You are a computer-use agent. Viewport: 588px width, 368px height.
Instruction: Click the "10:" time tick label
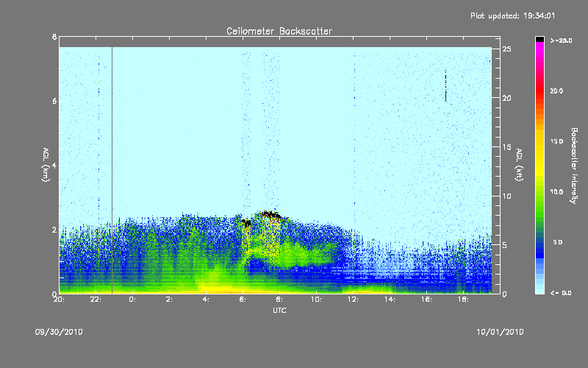pyautogui.click(x=316, y=300)
